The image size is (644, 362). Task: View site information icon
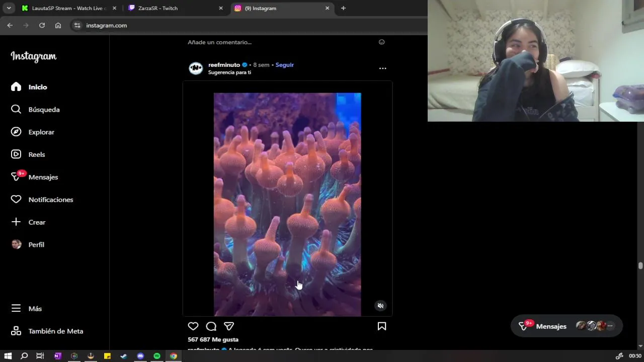click(x=77, y=25)
